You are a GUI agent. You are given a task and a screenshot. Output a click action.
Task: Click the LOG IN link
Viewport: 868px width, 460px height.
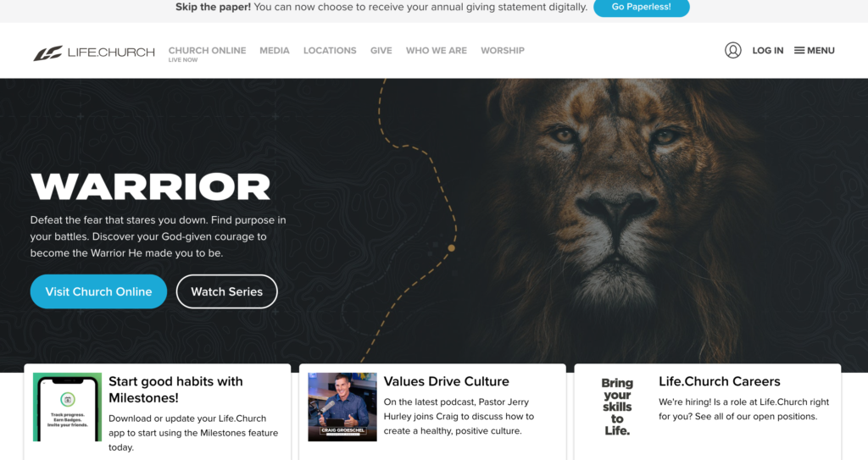(768, 50)
